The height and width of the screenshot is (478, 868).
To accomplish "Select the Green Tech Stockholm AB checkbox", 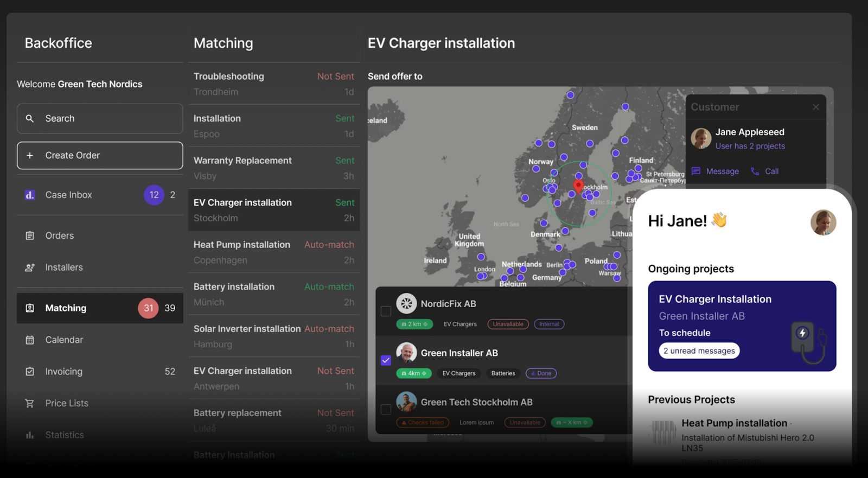I will coord(386,410).
